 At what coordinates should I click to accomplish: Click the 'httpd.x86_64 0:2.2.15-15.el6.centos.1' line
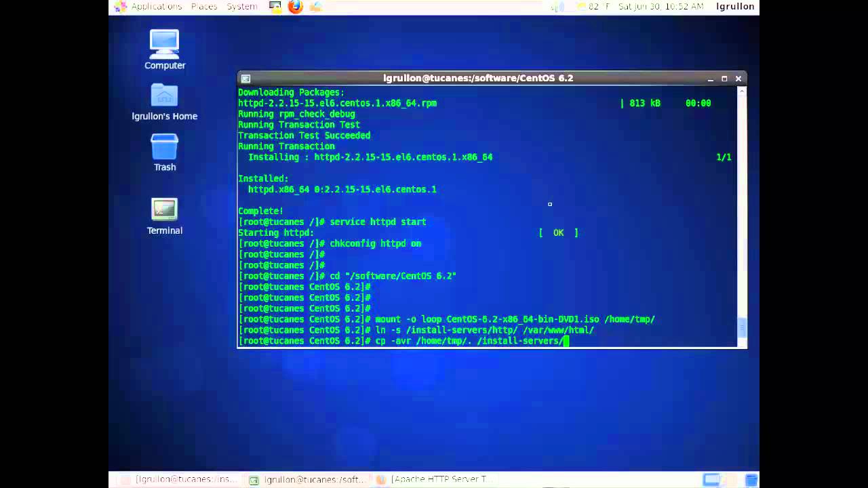coord(342,190)
